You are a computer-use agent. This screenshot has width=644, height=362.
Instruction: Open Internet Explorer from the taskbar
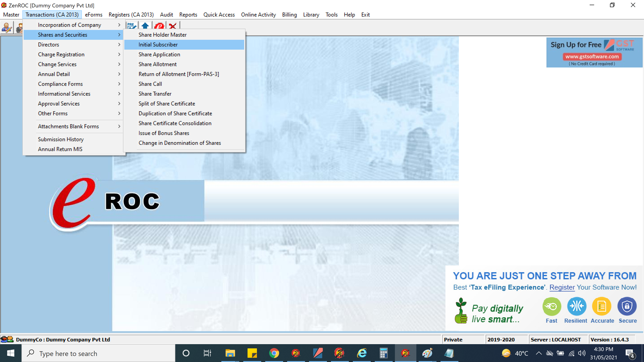click(x=362, y=353)
